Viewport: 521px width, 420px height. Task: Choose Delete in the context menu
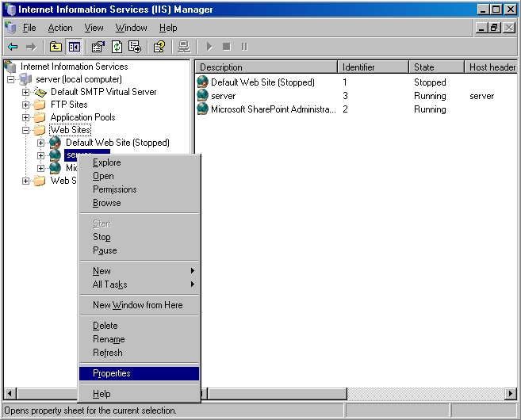139,326
